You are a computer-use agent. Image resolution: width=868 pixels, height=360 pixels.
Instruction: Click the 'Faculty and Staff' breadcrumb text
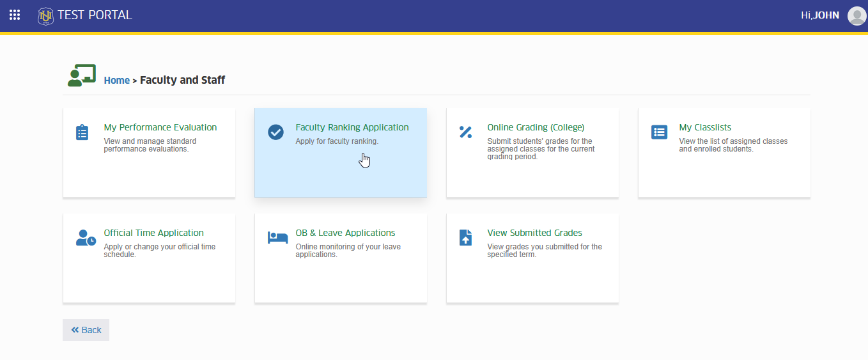coord(182,80)
